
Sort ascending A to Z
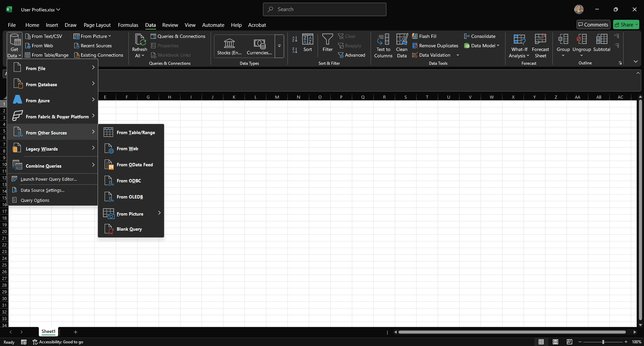click(x=295, y=39)
